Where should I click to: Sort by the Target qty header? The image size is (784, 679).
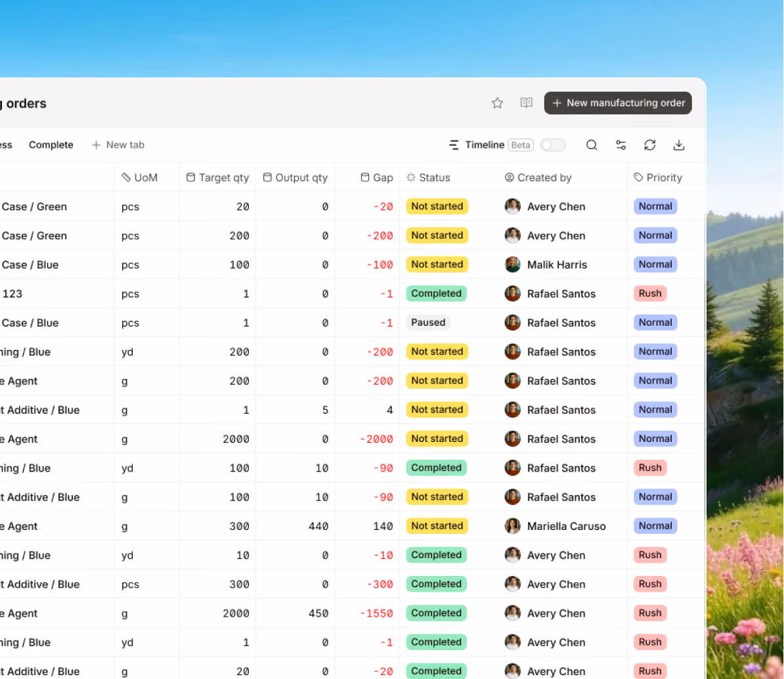click(217, 177)
